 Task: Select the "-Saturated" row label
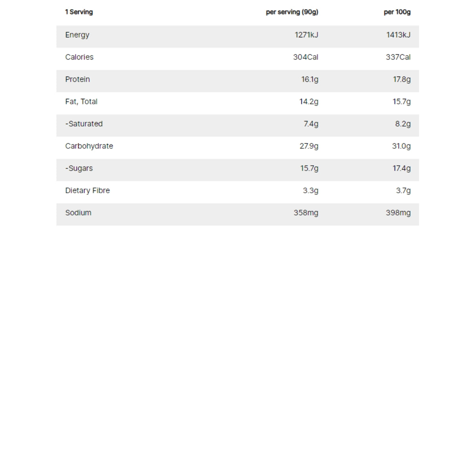coord(84,124)
